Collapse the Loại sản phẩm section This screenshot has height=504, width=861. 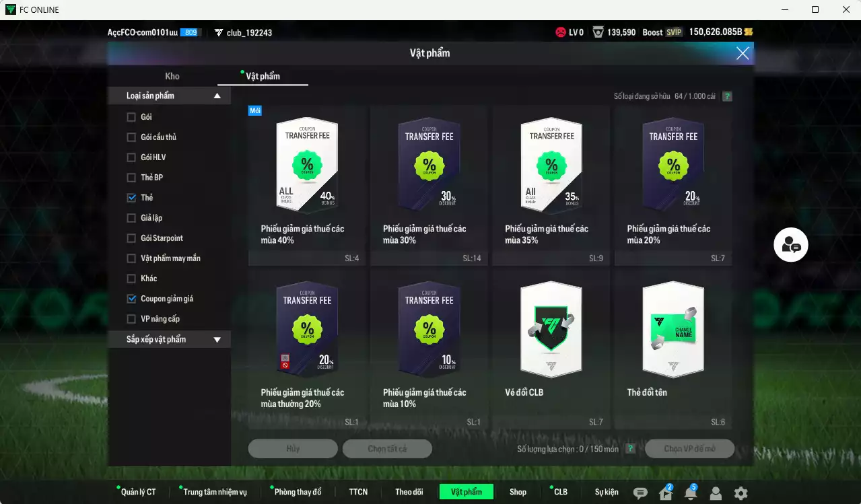217,95
